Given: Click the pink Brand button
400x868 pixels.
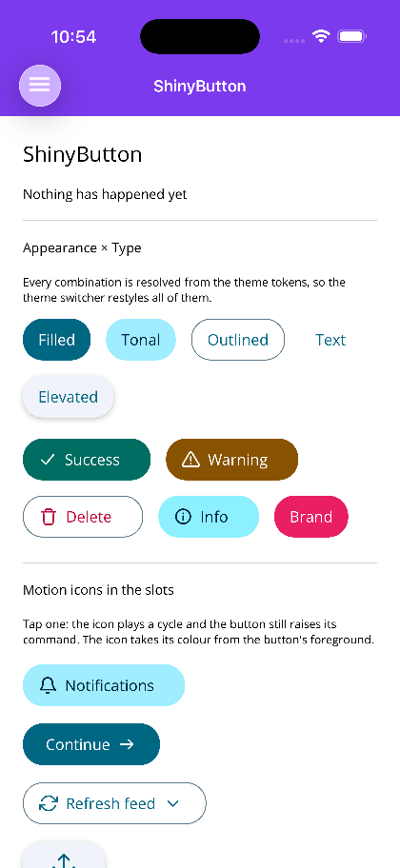Looking at the screenshot, I should point(311,517).
